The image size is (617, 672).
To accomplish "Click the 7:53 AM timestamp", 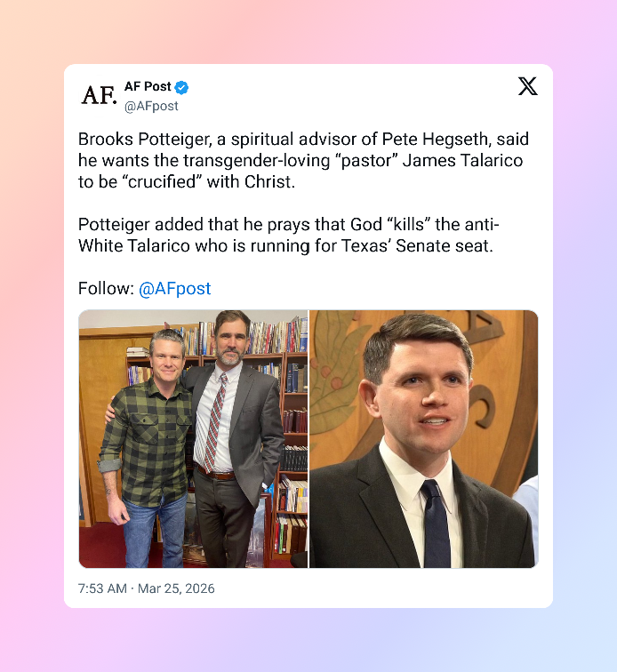I will [102, 588].
